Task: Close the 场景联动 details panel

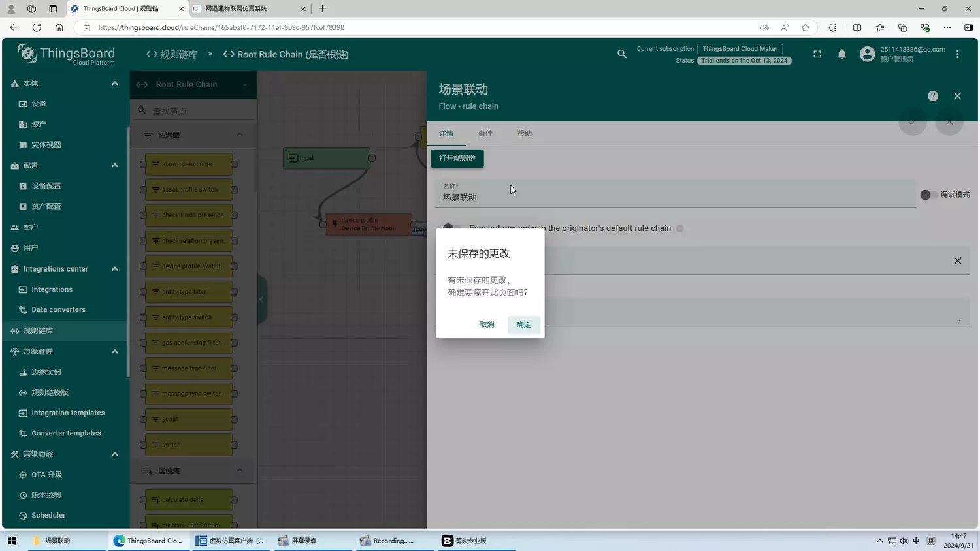Action: coord(957,96)
